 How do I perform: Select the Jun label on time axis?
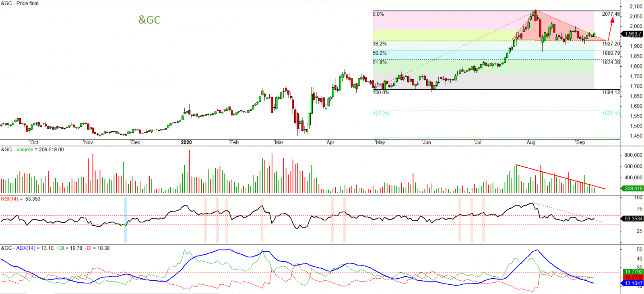(x=427, y=142)
